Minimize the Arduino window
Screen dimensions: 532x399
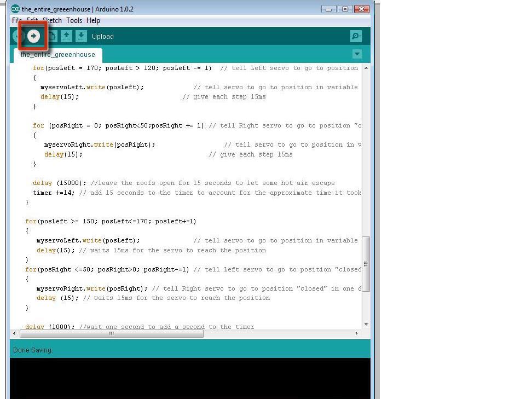[328, 9]
